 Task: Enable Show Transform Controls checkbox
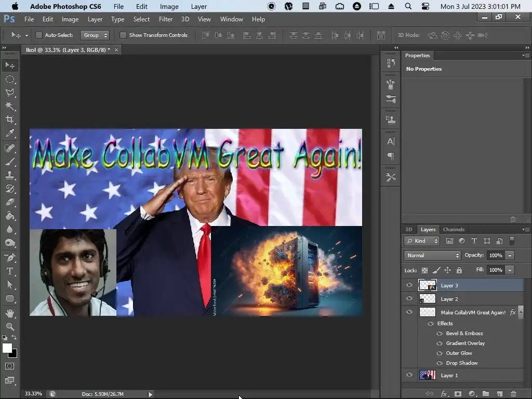pyautogui.click(x=123, y=35)
